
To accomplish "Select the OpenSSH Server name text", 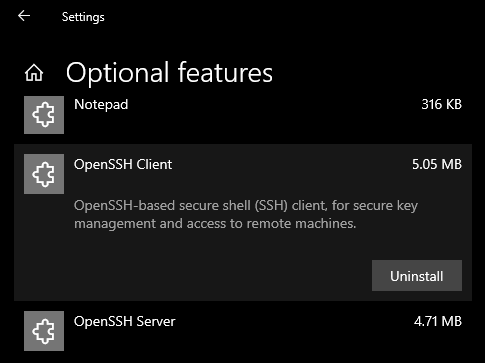I will tap(125, 321).
